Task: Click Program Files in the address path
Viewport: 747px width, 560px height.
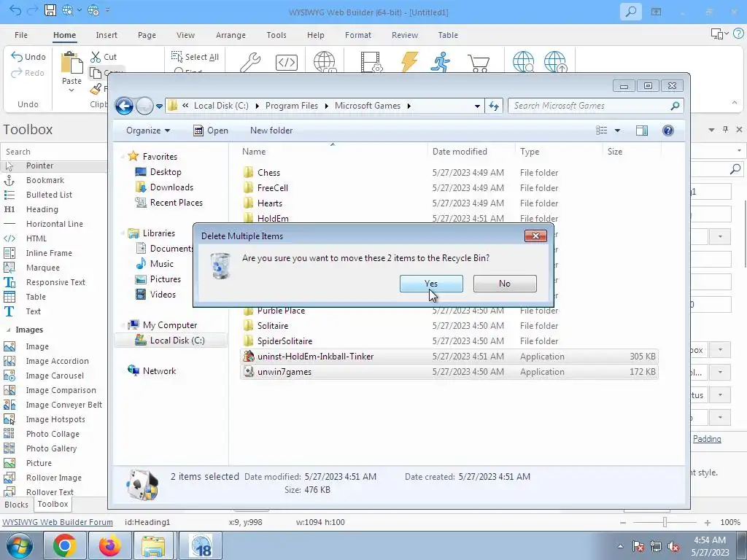Action: pos(292,106)
